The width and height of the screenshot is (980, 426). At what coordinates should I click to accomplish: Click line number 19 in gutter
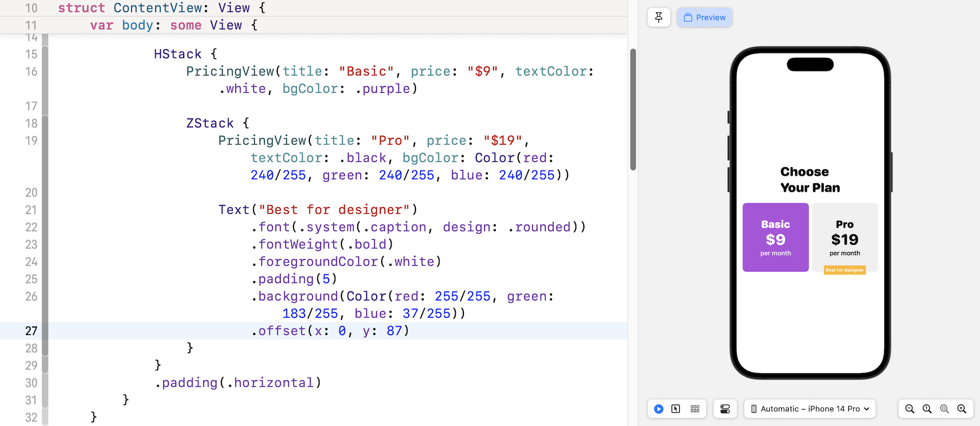[31, 141]
